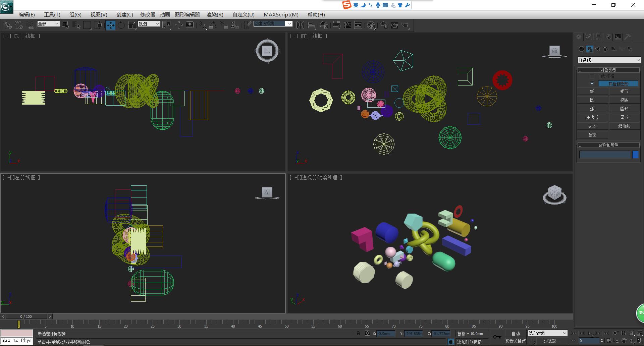
Task: Open the Select by Name list icon
Action: pos(76,25)
